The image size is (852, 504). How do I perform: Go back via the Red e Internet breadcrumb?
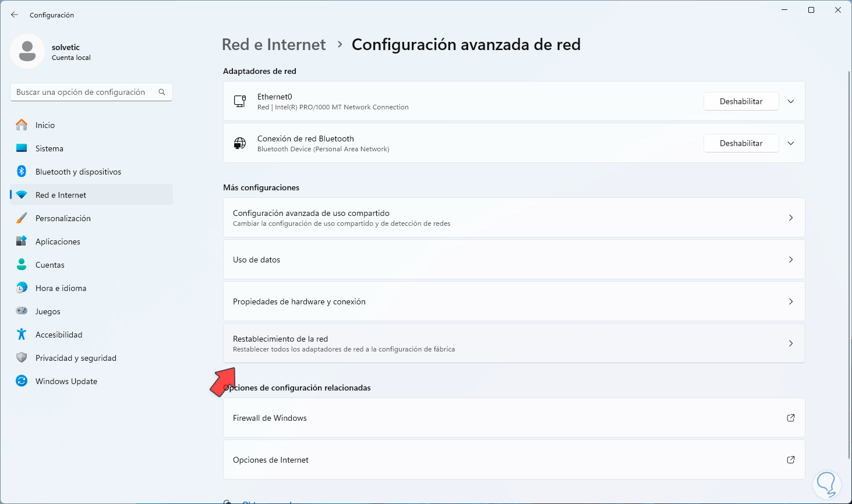tap(274, 44)
